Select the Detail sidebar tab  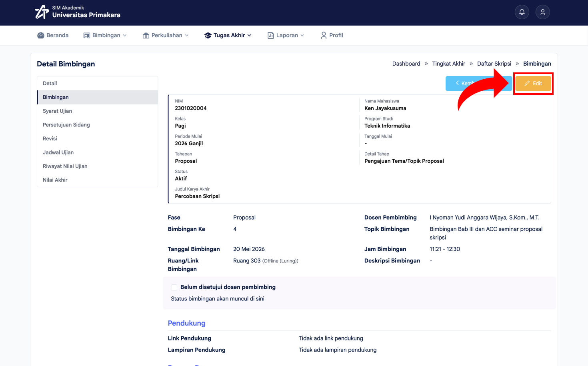click(98, 83)
